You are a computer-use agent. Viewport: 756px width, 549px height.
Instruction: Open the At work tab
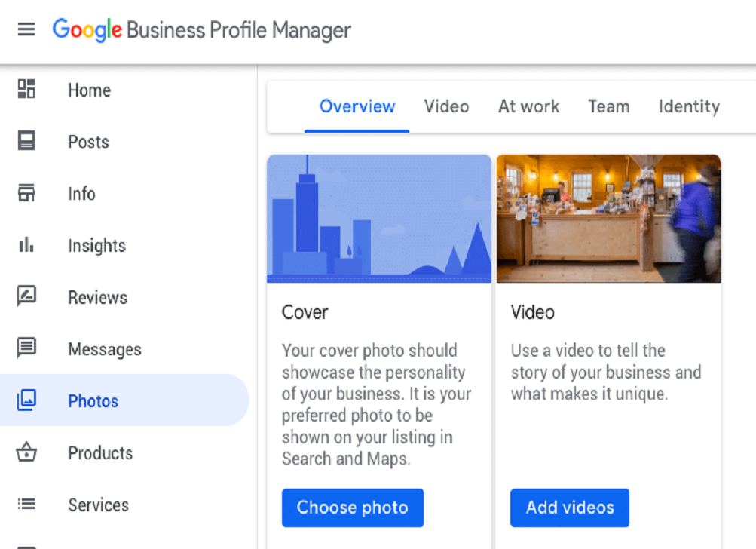(x=528, y=106)
